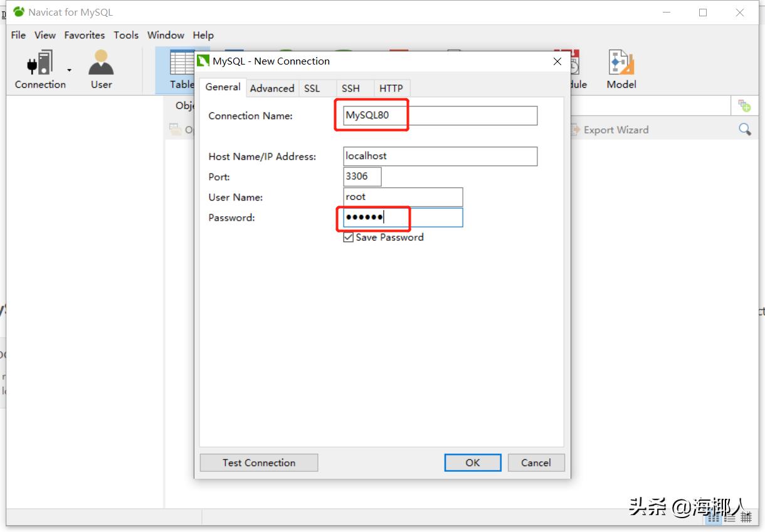Click the Connection Name field
Image resolution: width=765 pixels, height=532 pixels.
(440, 115)
